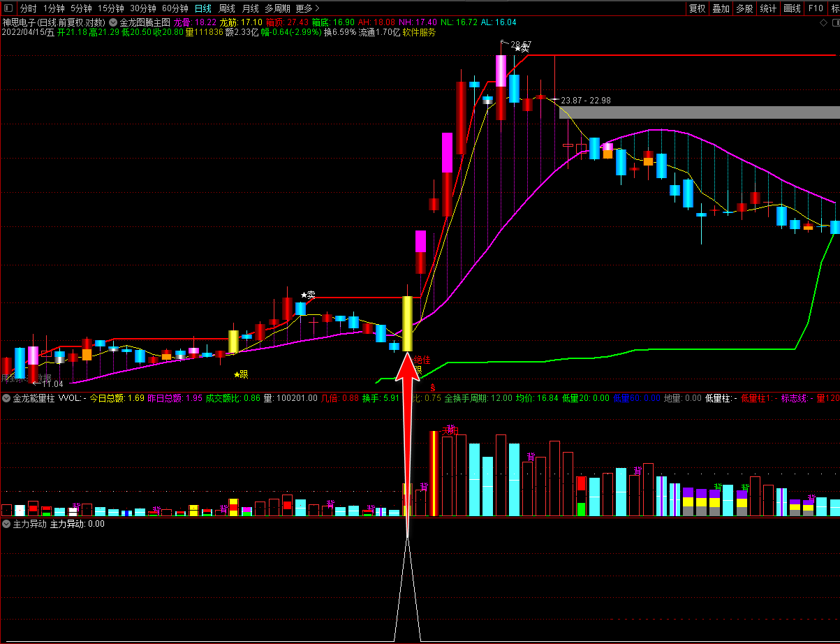Select the 60分钟 period tab
The image size is (840, 644).
point(175,8)
